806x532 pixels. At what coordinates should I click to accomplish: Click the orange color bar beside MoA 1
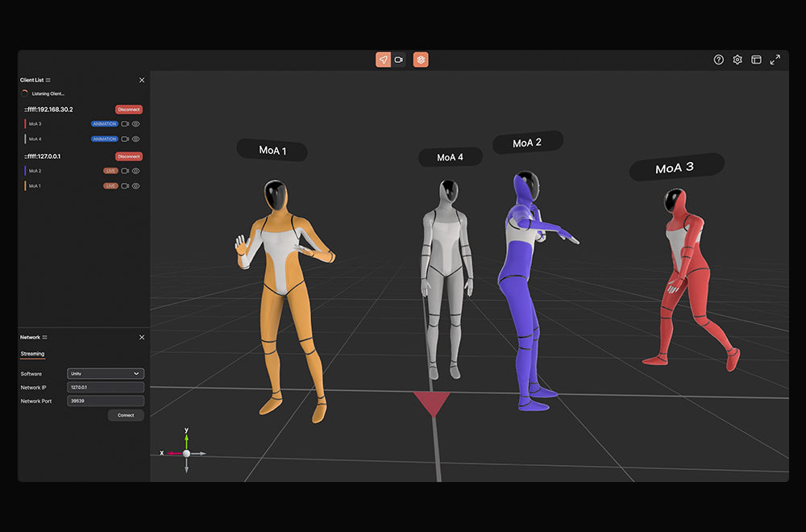tap(25, 186)
